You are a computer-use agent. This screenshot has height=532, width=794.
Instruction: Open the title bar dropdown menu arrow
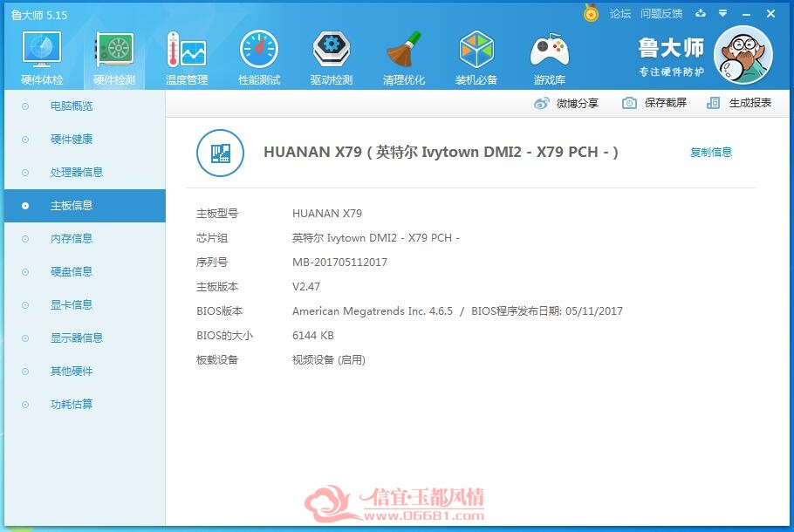(x=722, y=13)
